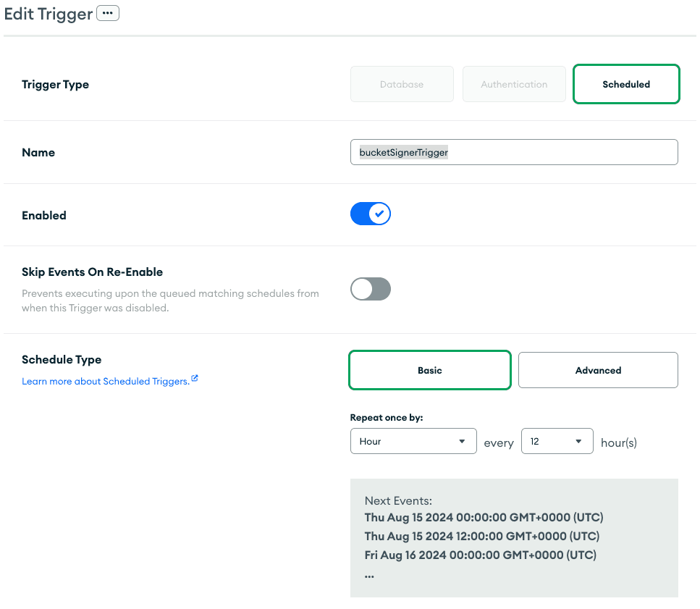Open Learn more about Scheduled Triggers link
Viewport: 700px width, 609px height.
(x=105, y=382)
